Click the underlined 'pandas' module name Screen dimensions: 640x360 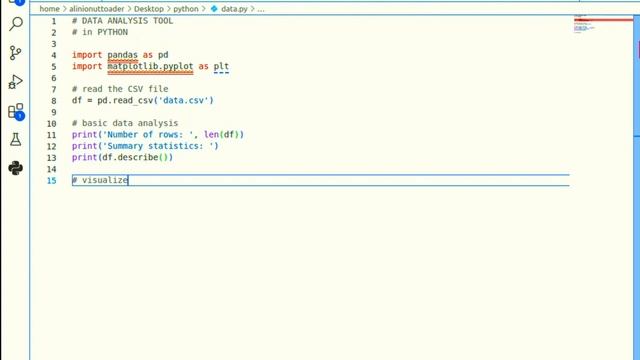[122, 55]
